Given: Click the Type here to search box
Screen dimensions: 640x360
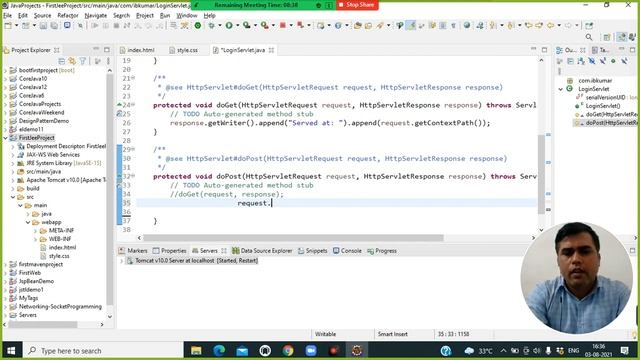Looking at the screenshot, I should point(102,351).
